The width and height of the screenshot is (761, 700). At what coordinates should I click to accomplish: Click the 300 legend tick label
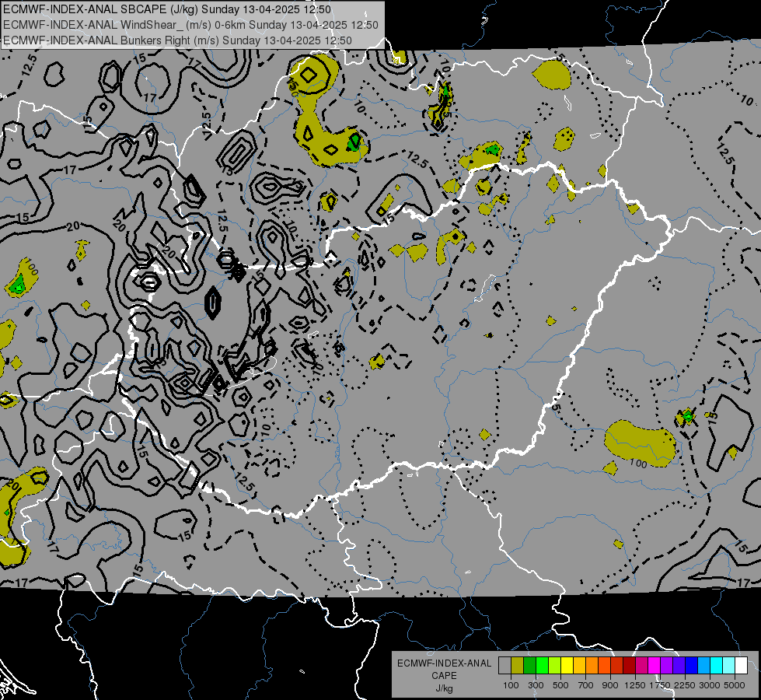click(x=536, y=685)
